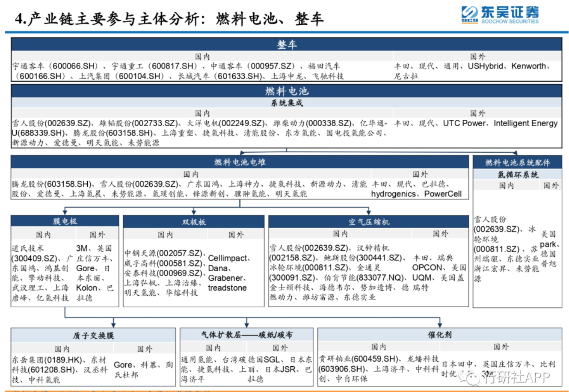This screenshot has width=569, height=392.
Task: Click the 双极板 box header
Action: tap(194, 222)
